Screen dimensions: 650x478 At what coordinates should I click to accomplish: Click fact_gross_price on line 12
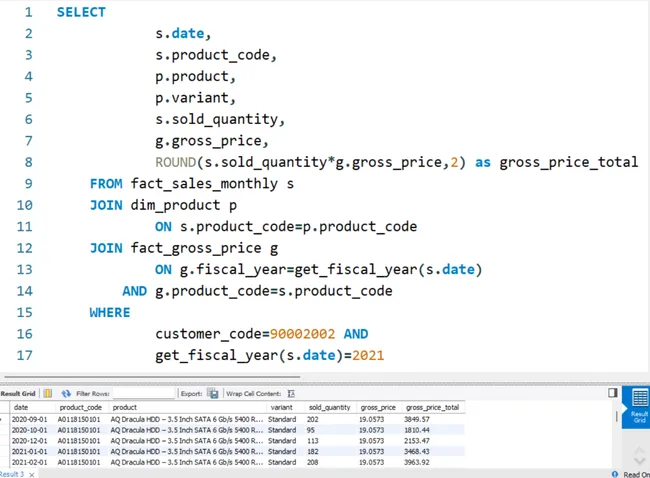(x=196, y=248)
